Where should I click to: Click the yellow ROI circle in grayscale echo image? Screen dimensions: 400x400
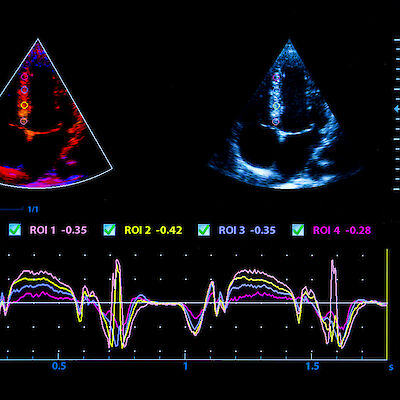[x=276, y=106]
